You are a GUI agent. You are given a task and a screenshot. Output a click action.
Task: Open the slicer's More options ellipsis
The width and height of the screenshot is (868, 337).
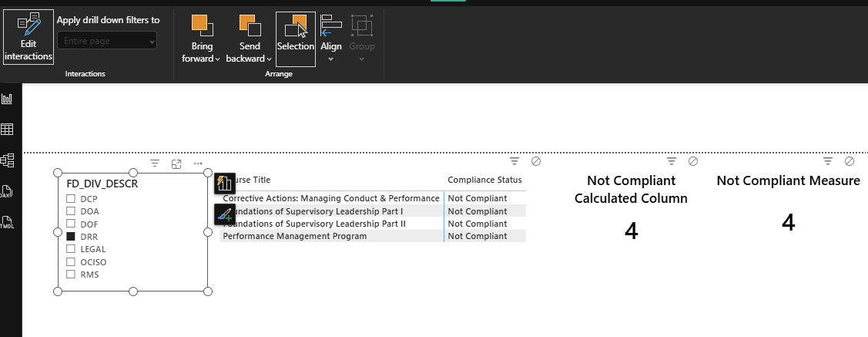[x=198, y=163]
